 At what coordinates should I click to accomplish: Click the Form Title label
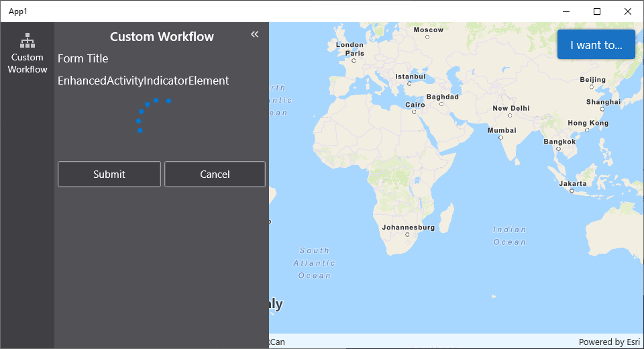[x=83, y=58]
